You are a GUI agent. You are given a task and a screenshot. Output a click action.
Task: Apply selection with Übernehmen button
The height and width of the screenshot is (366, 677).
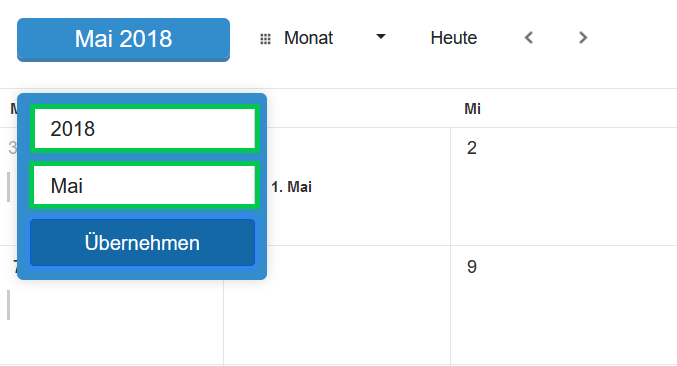[142, 243]
